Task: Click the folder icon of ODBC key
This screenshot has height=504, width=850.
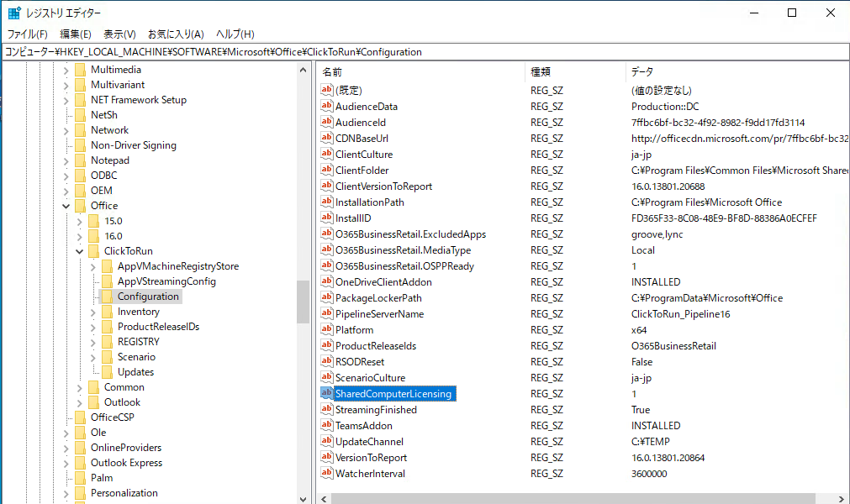Action: click(x=80, y=176)
